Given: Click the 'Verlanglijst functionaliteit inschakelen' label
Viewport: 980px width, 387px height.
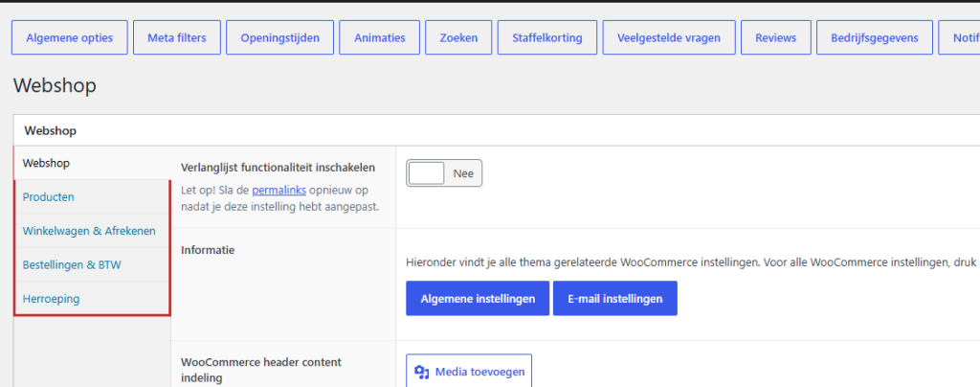Looking at the screenshot, I should [278, 168].
